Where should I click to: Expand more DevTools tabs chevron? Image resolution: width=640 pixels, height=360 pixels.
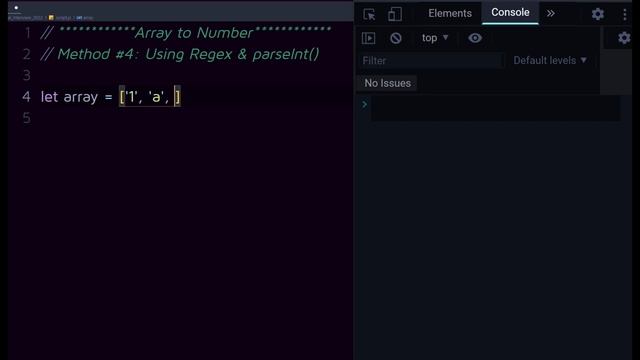click(x=551, y=13)
